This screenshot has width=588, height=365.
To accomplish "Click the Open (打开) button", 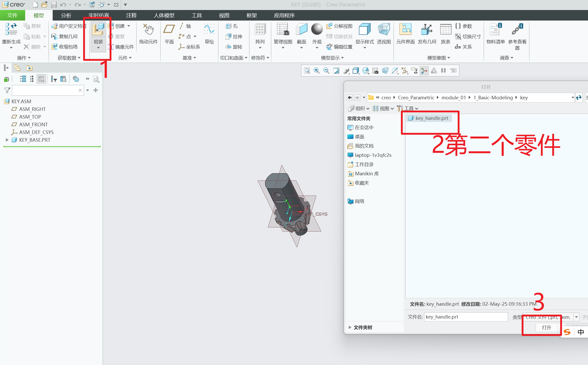I will click(x=546, y=328).
